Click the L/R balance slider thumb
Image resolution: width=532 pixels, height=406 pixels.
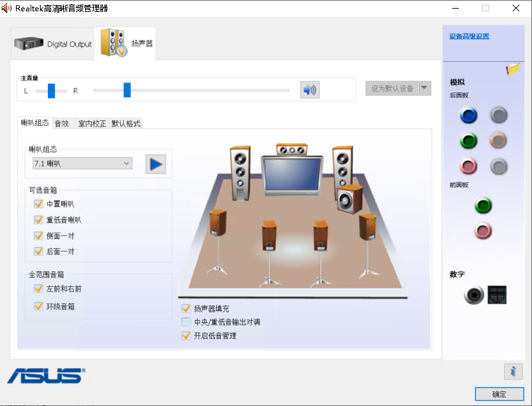tap(51, 91)
